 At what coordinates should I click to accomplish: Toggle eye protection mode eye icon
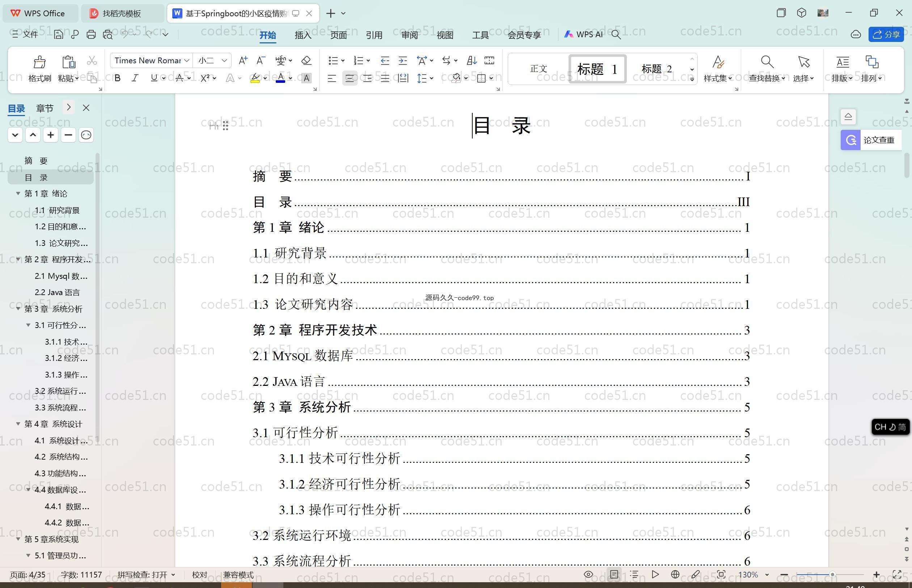(588, 574)
